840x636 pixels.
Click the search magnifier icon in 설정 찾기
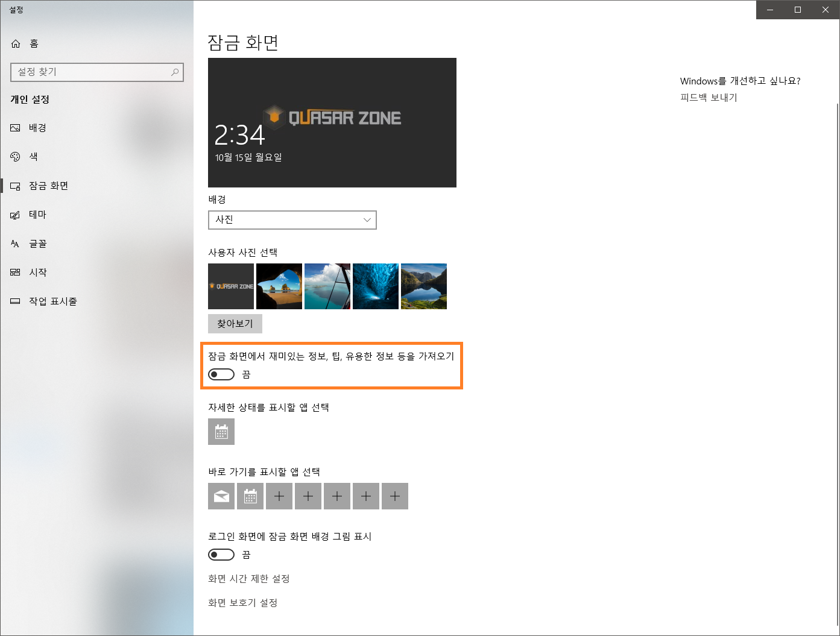click(175, 72)
